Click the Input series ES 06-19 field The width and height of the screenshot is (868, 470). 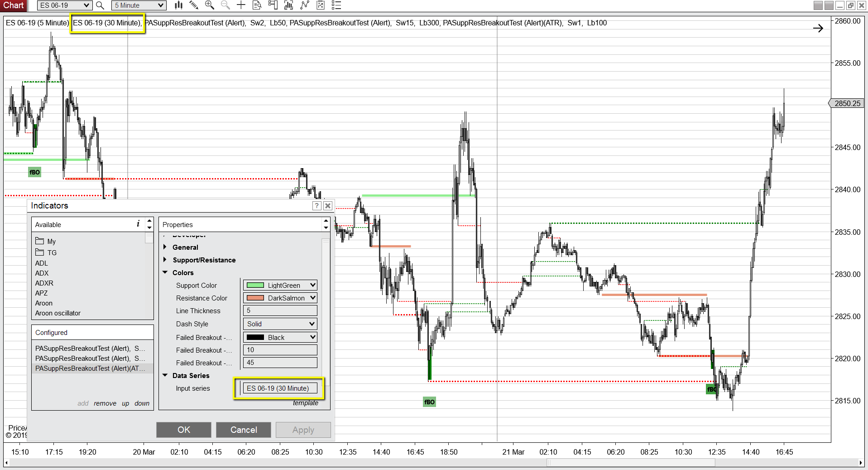(x=280, y=388)
